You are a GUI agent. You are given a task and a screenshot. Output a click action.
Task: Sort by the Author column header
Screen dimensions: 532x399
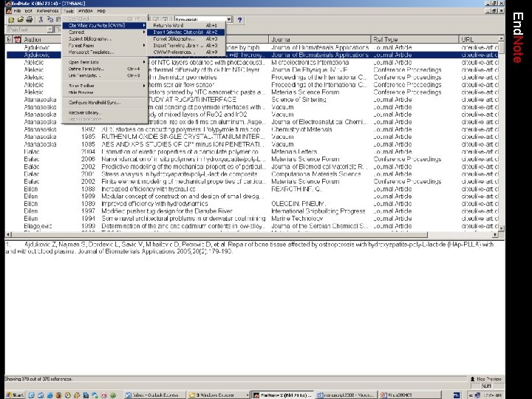pos(42,39)
